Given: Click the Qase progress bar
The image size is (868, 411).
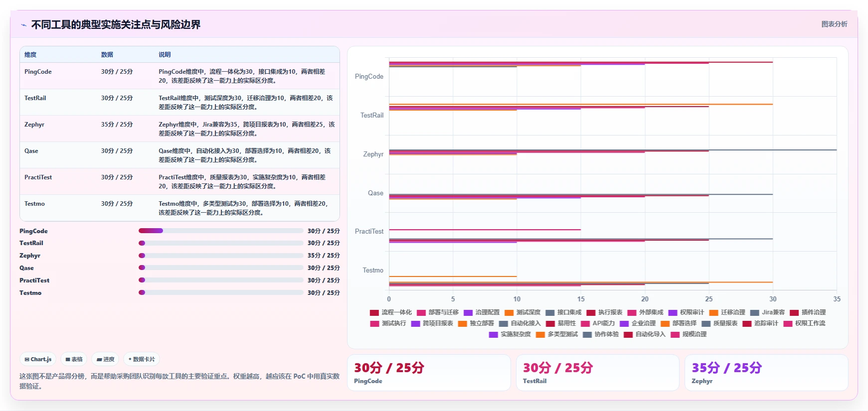Looking at the screenshot, I should point(221,268).
